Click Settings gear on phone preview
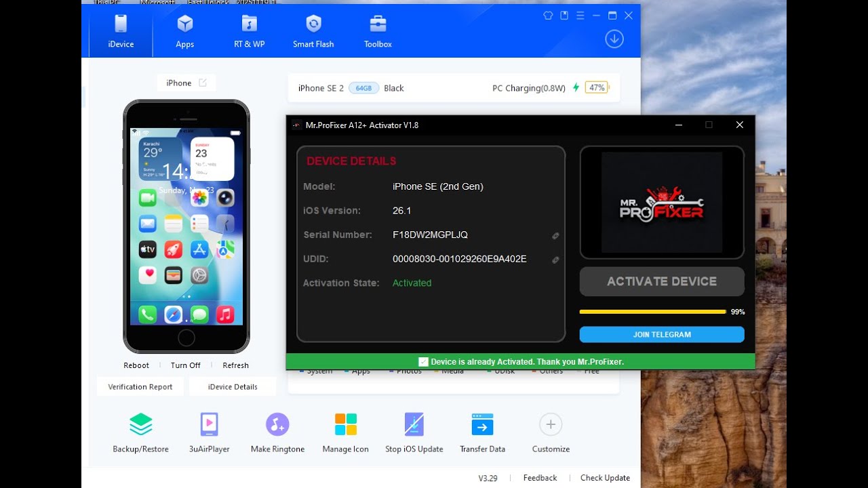Screen dimensions: 868x488 click(199, 275)
